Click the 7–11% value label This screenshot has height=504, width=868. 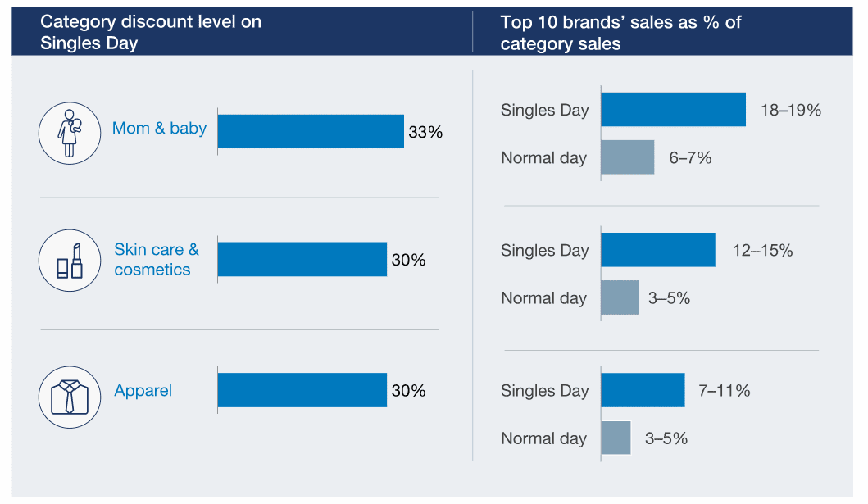[724, 391]
